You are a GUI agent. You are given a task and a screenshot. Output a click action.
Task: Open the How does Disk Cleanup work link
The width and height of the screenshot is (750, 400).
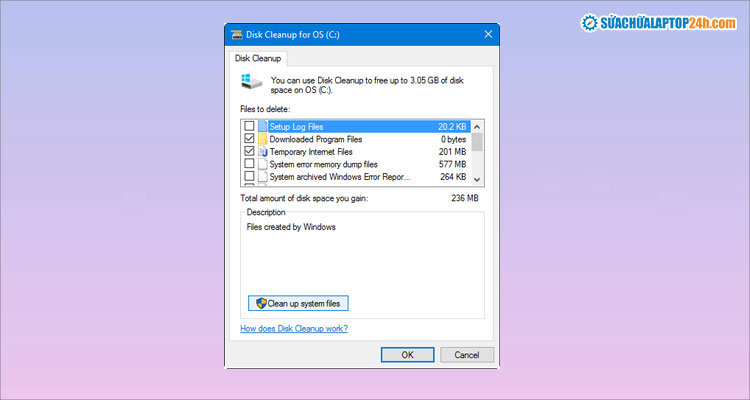[294, 329]
